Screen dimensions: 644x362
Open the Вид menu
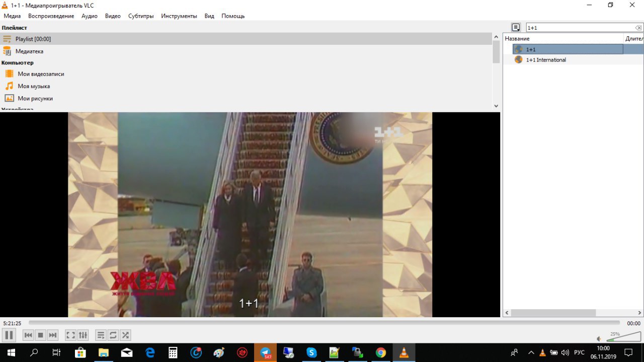(209, 16)
